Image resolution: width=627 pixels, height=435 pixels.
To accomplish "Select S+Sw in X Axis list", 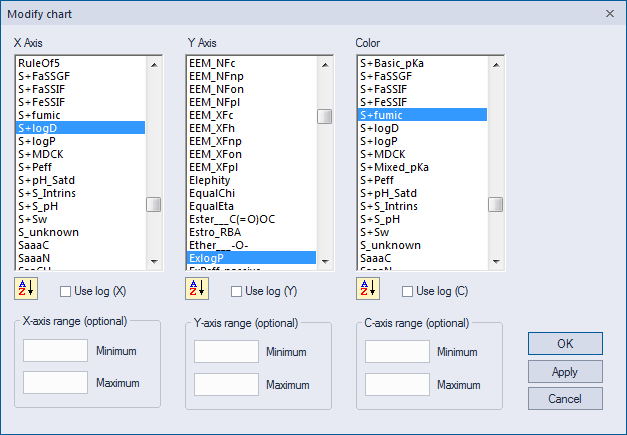I will coord(80,219).
